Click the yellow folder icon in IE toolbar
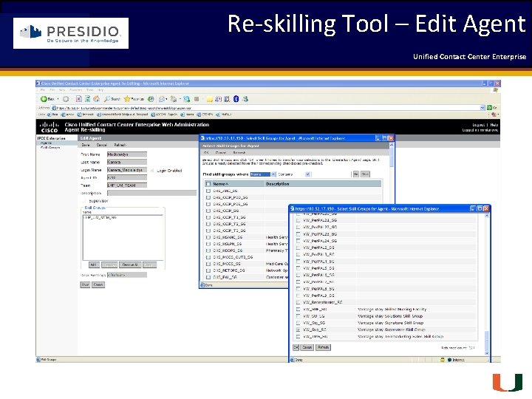 (209, 99)
